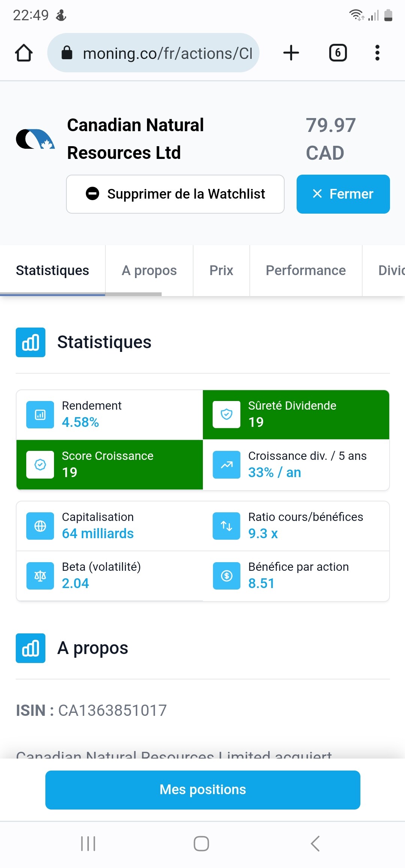Switch to the Statistiques tab
The width and height of the screenshot is (405, 868).
tap(52, 271)
